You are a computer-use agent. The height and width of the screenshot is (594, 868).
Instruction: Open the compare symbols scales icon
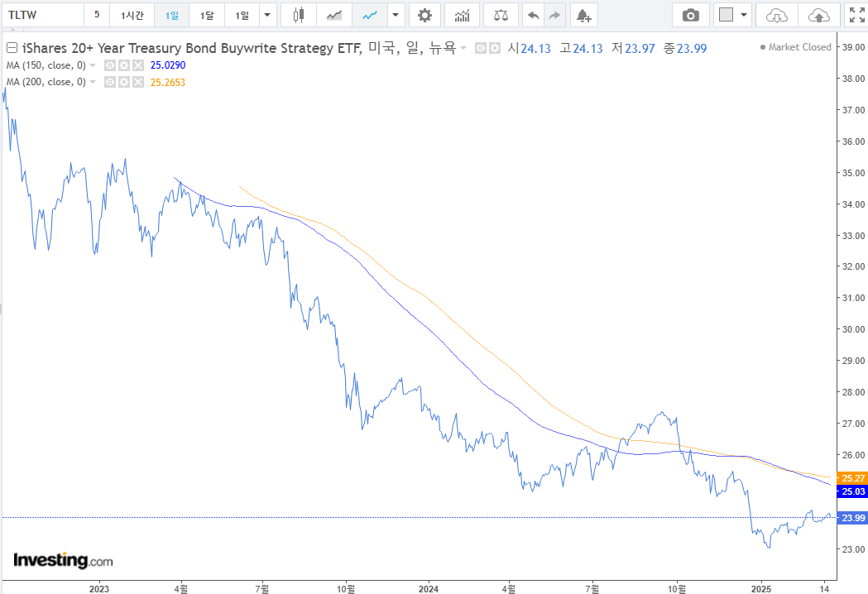point(501,15)
